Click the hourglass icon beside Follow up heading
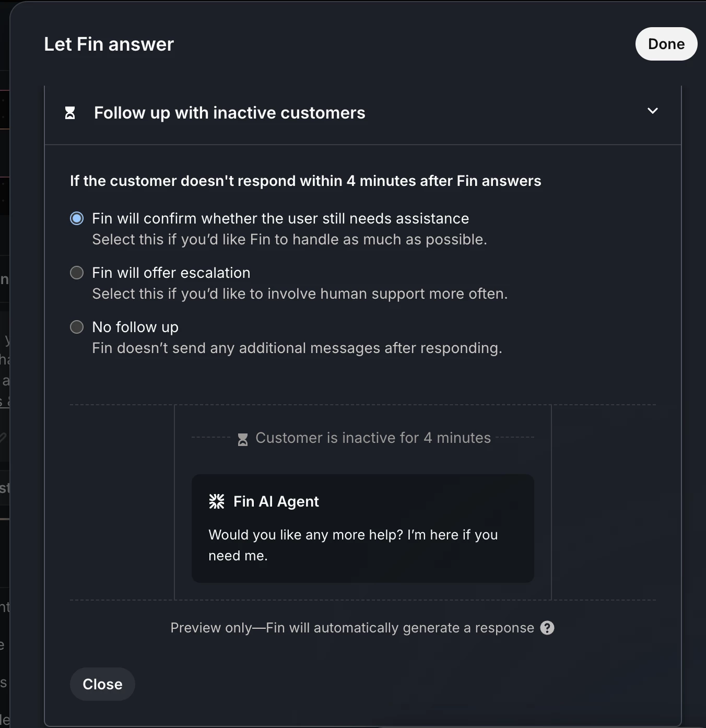Screen dimensions: 706x728 70,113
